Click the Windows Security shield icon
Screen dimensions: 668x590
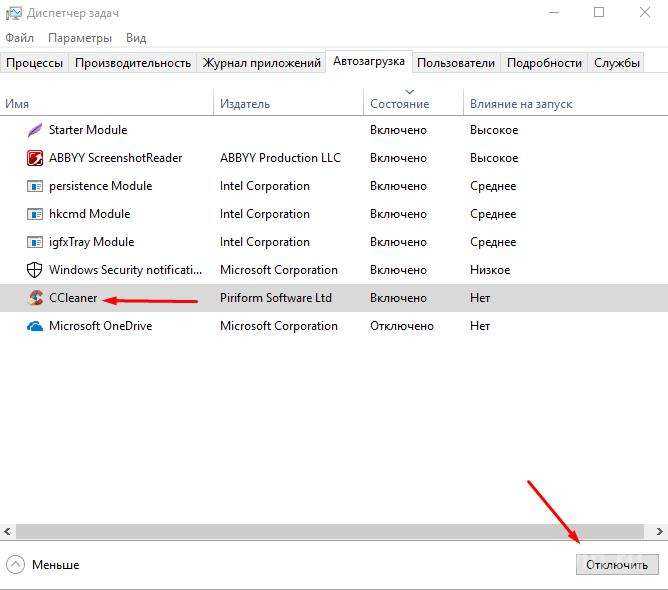coord(35,270)
